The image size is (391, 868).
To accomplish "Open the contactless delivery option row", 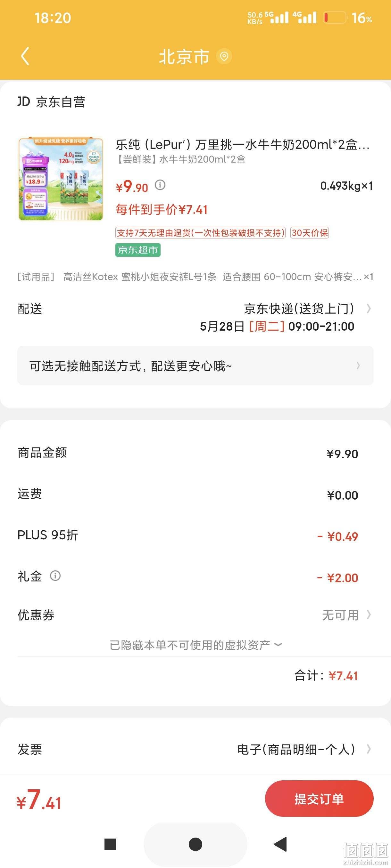I will coord(195,366).
